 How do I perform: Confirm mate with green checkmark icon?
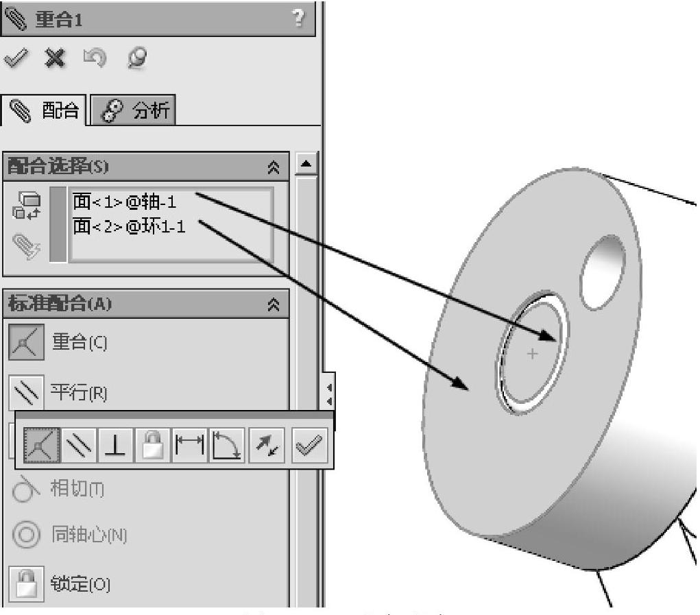point(16,58)
